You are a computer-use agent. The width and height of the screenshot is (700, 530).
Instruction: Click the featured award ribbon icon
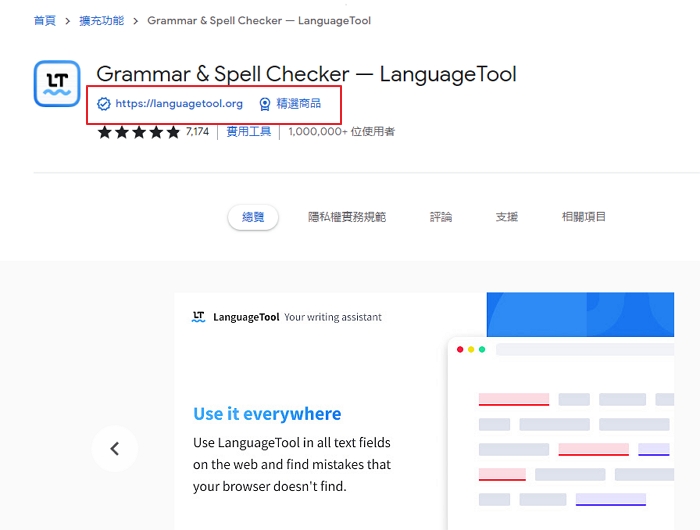tap(265, 104)
